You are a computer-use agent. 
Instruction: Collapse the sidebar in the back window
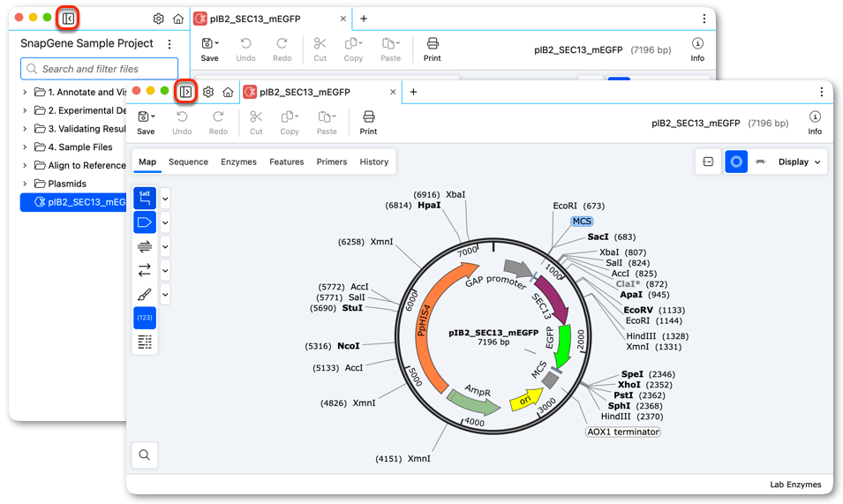point(68,19)
